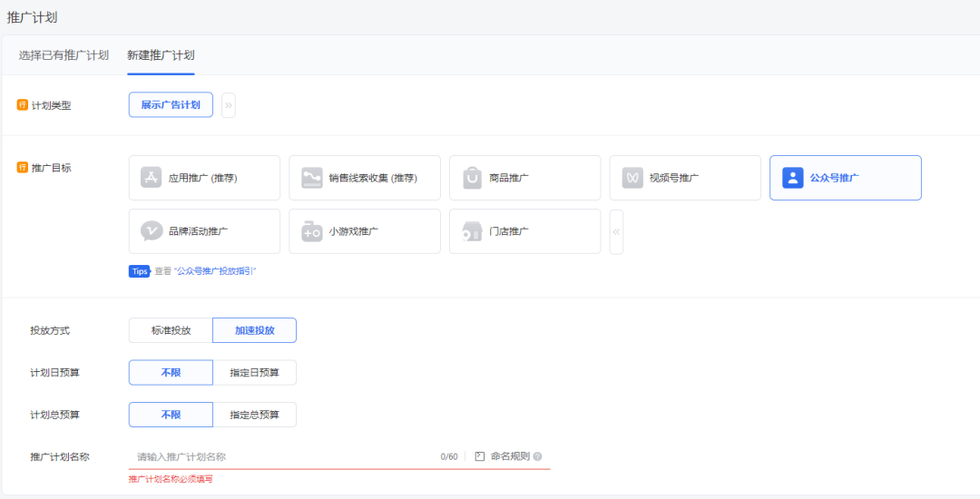The height and width of the screenshot is (499, 980).
Task: Click the 商品推广 shopping bag icon
Action: [x=473, y=177]
